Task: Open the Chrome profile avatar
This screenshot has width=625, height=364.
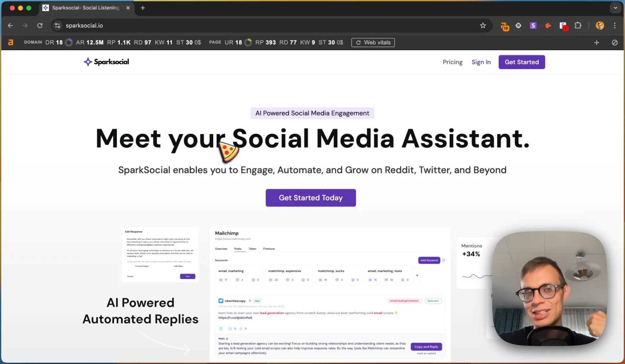Action: pos(600,26)
